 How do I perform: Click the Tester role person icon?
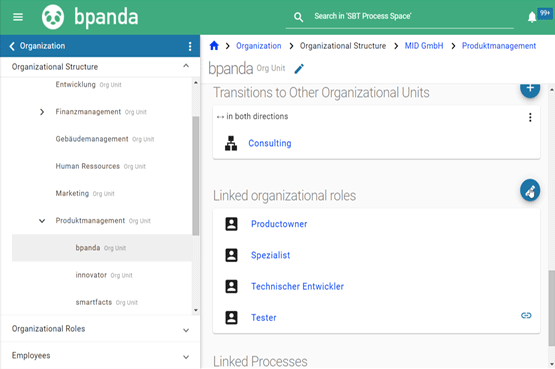pos(231,318)
